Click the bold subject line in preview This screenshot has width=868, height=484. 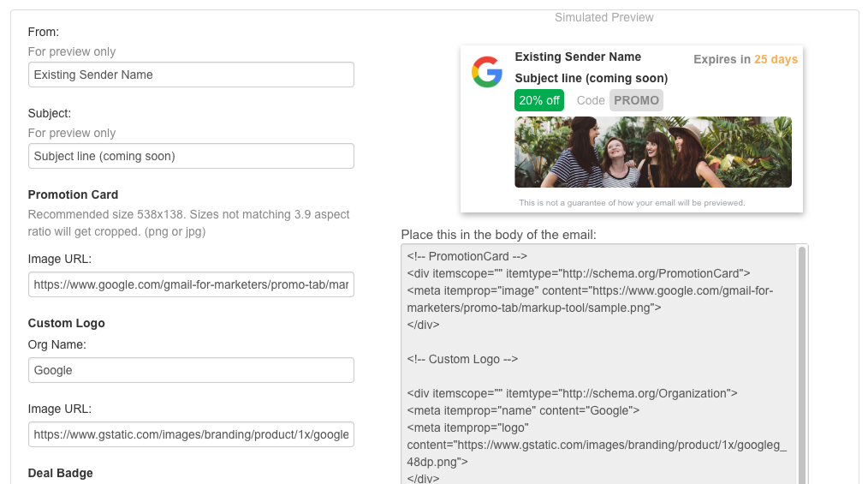point(591,78)
